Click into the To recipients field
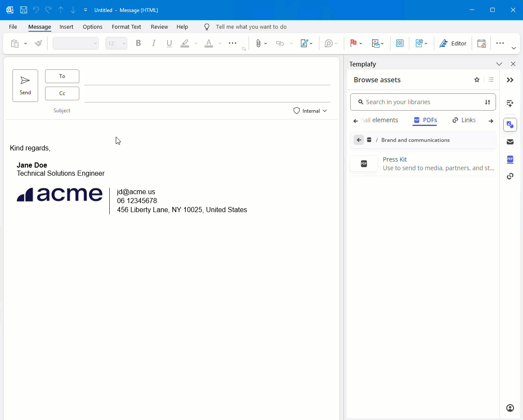Viewport: 523px width, 420px height. 207,78
